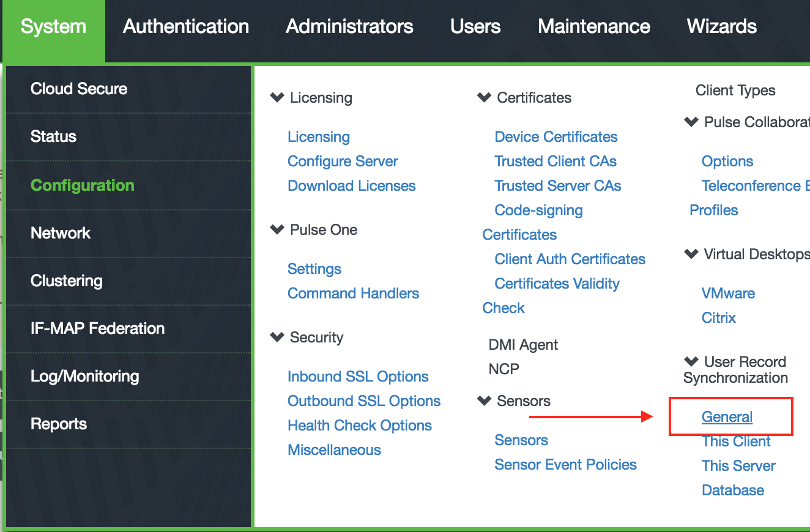Collapse the Licensing section chevron
This screenshot has width=810, height=532.
[277, 97]
